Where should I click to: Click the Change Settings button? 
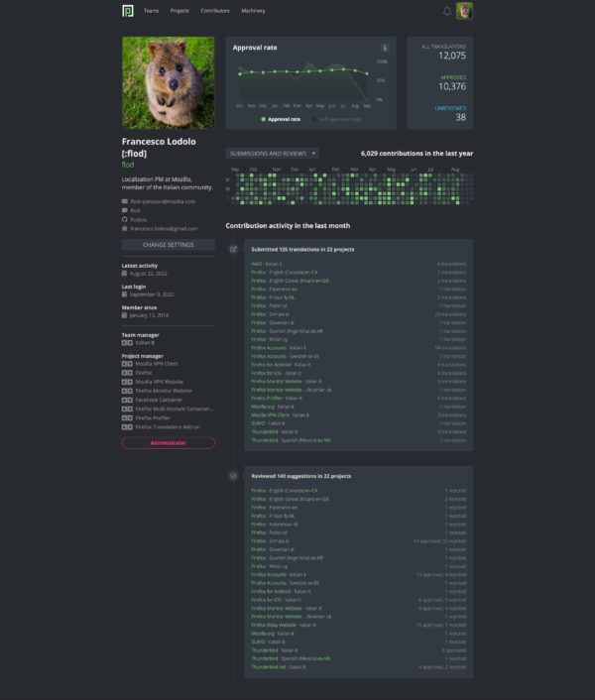[x=169, y=245]
